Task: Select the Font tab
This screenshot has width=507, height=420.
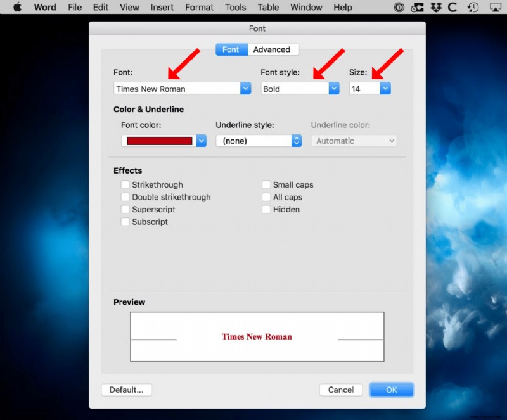Action: (x=231, y=49)
